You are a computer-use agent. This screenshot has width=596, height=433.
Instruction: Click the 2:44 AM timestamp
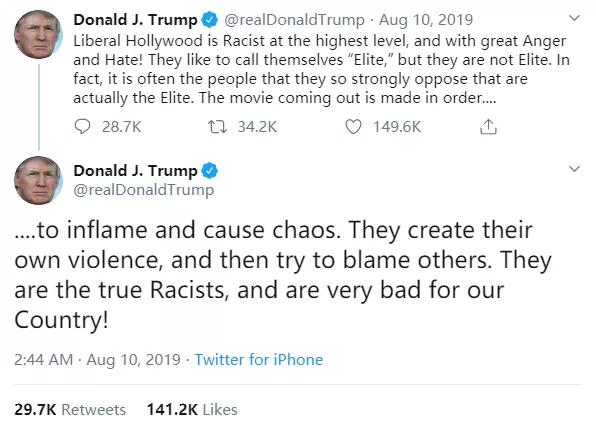point(43,360)
